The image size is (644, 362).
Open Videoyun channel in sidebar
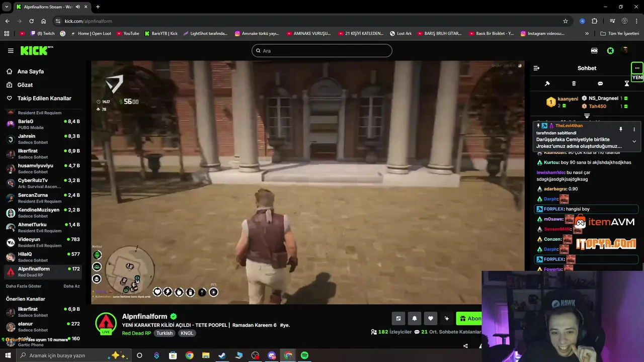[43, 242]
